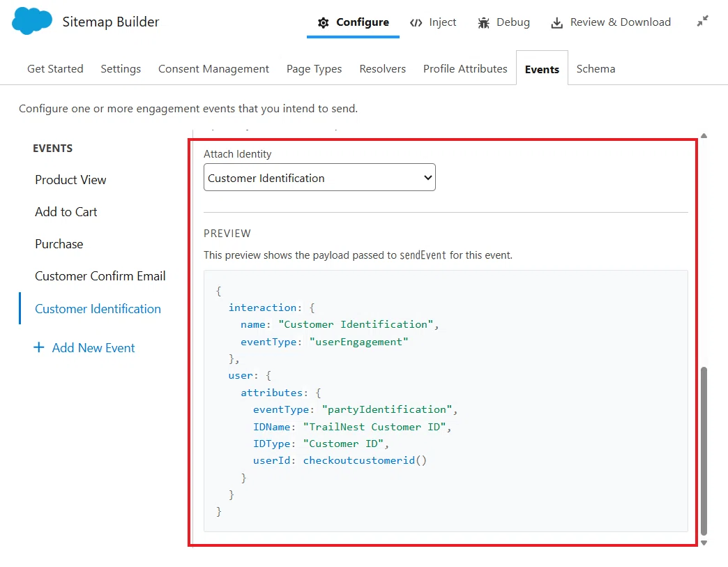The width and height of the screenshot is (728, 567).
Task: Switch to the Profile Attributes tab
Action: (465, 69)
